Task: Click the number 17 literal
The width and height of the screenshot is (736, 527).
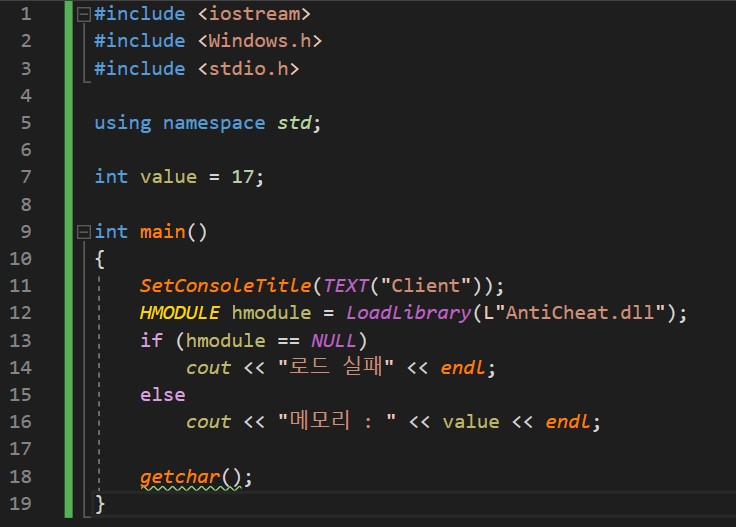Action: pyautogui.click(x=243, y=177)
